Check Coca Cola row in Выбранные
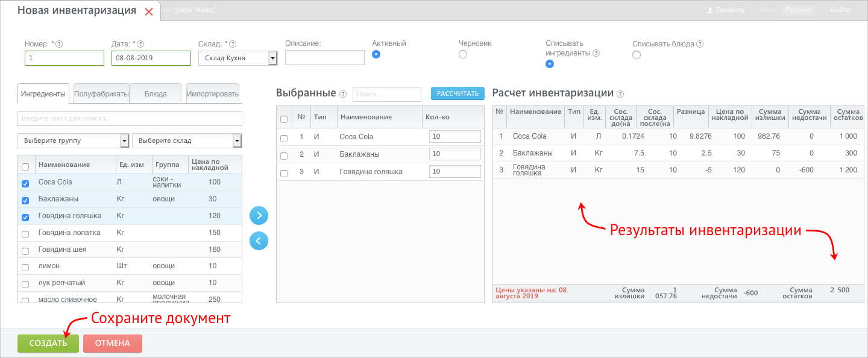The height and width of the screenshot is (358, 868). coord(284,139)
